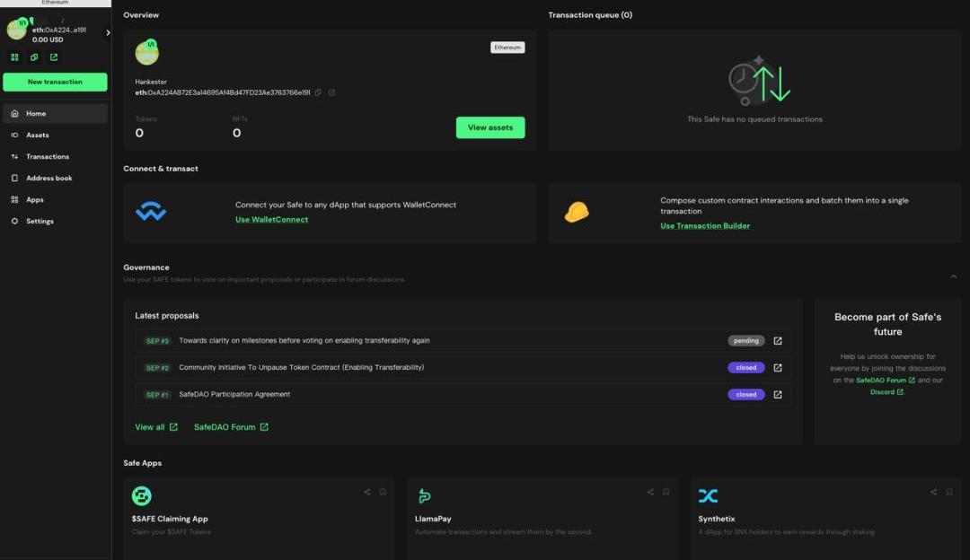Click the closed status badge on SEP #1
This screenshot has height=560, width=970.
pyautogui.click(x=746, y=394)
